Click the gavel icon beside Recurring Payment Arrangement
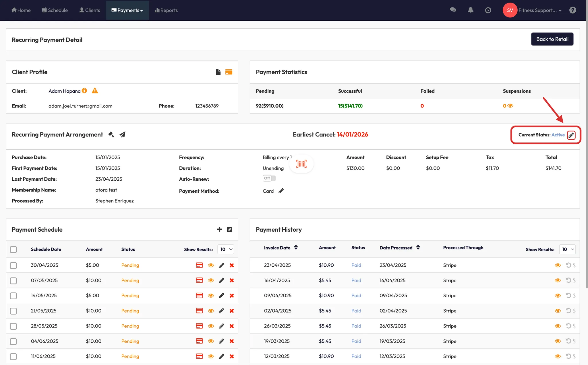 click(x=111, y=134)
